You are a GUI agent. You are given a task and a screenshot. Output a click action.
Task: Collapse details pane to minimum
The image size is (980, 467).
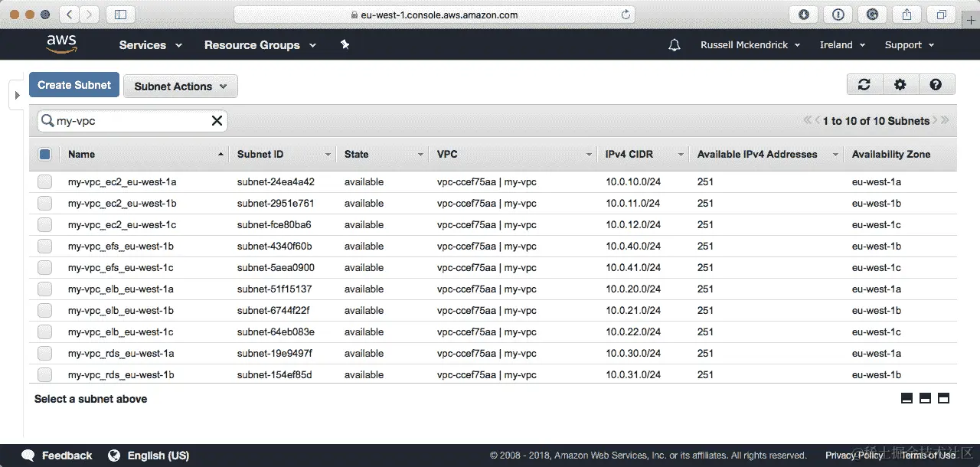pyautogui.click(x=907, y=399)
